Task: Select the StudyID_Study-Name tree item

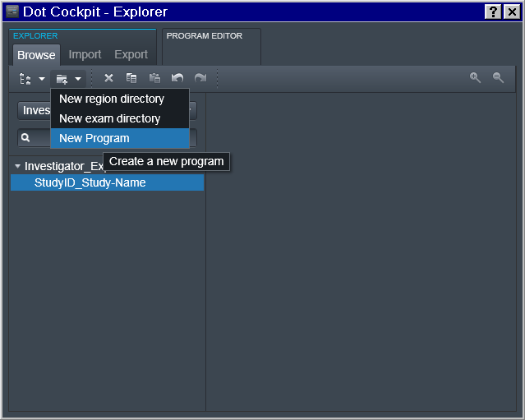Action: pyautogui.click(x=107, y=182)
